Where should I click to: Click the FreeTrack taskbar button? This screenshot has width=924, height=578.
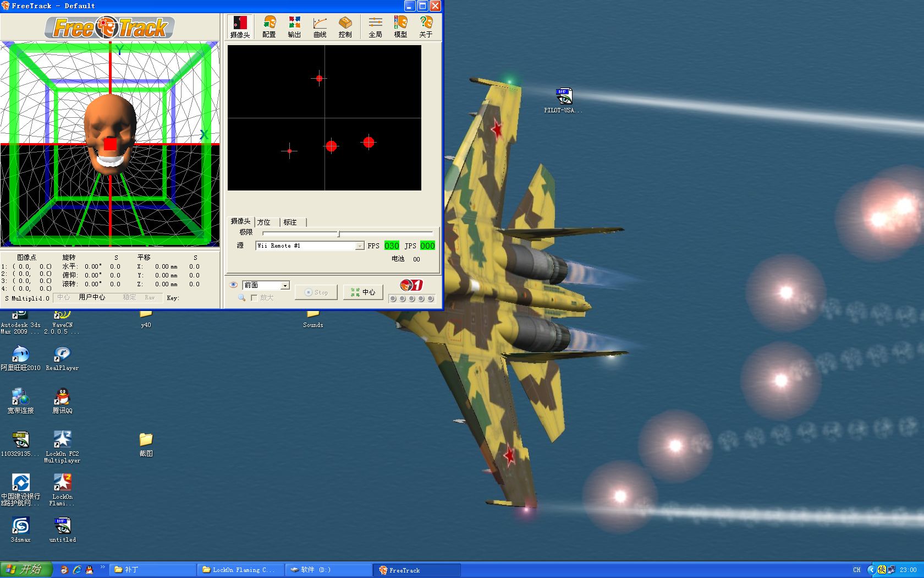[417, 570]
